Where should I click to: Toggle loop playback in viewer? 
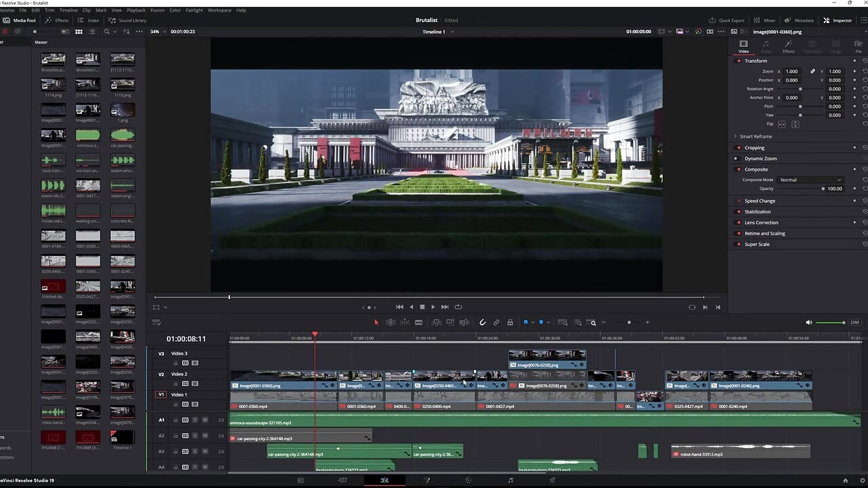[x=458, y=307]
